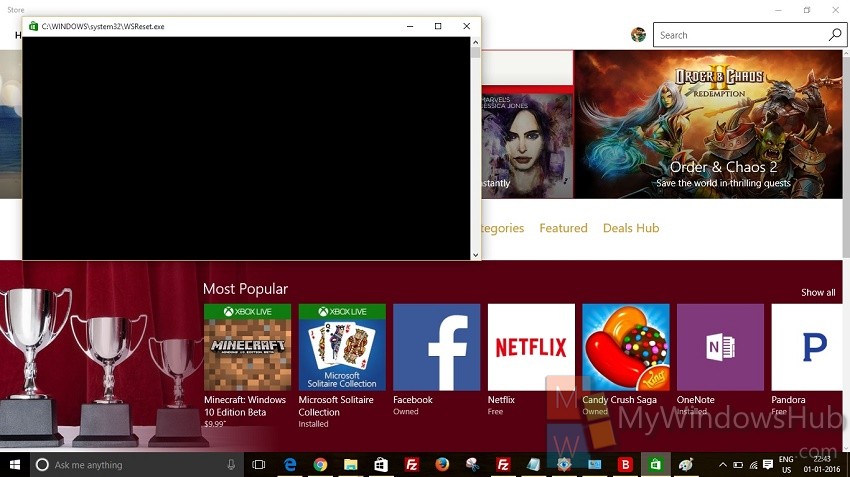850x477 pixels.
Task: Launch Microsoft Edge from the taskbar
Action: click(290, 465)
